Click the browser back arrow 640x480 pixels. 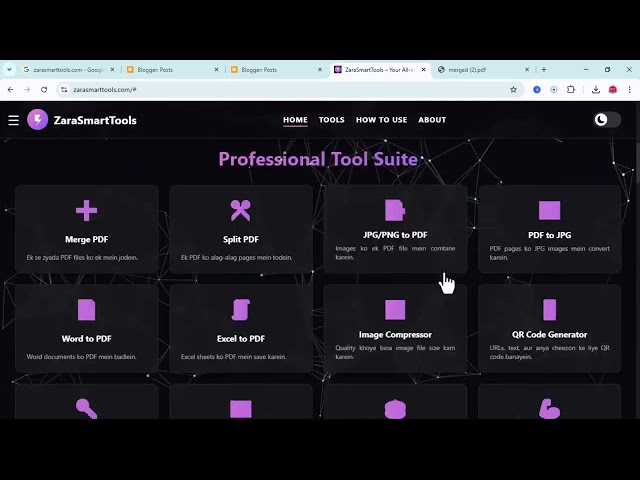[11, 89]
